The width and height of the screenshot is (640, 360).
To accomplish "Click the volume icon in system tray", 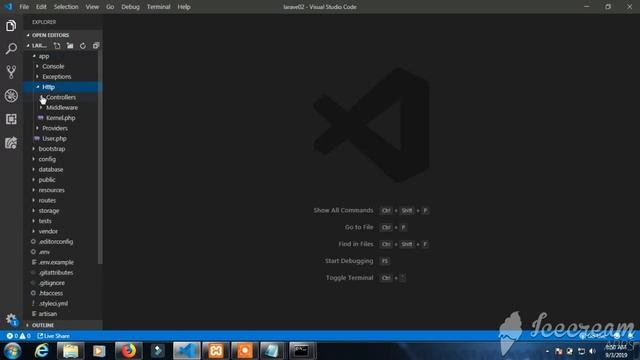I will (x=592, y=351).
